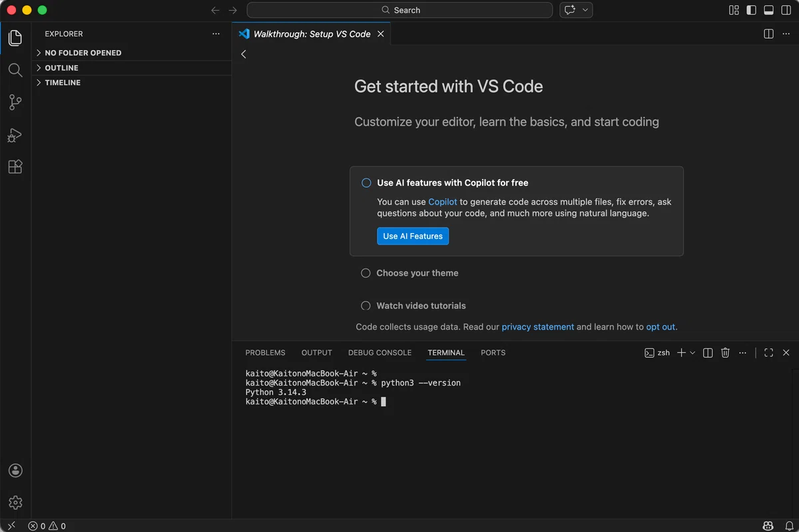This screenshot has height=532, width=799.
Task: Click the Customize Layout icon
Action: 734,10
